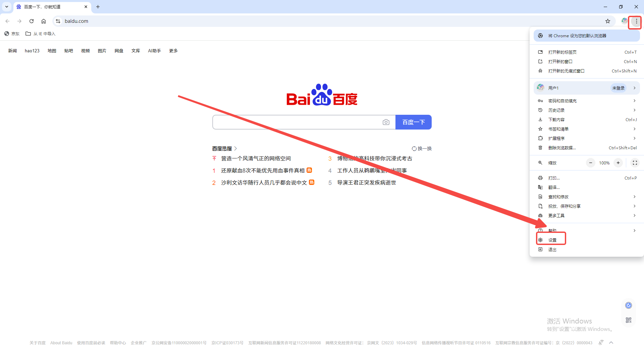This screenshot has width=644, height=349.
Task: Expand the 更多 navigation menu
Action: (x=173, y=51)
